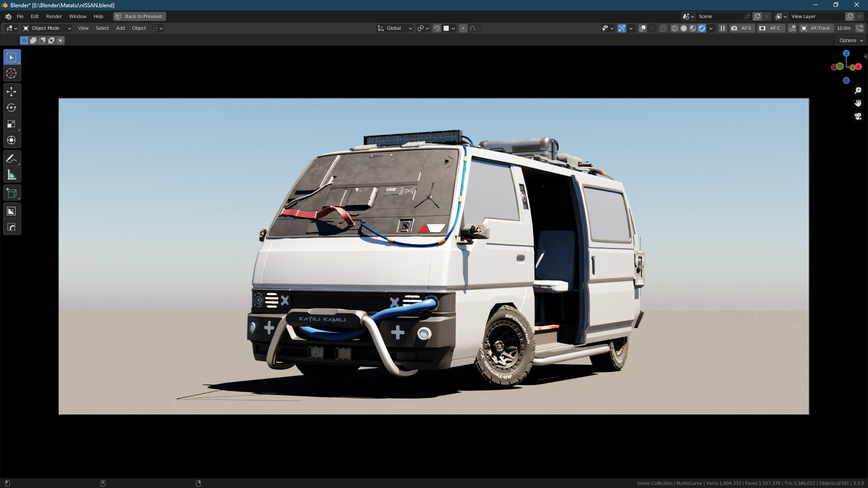Expand the Options dropdown
Screen dimensions: 868x488
point(850,40)
